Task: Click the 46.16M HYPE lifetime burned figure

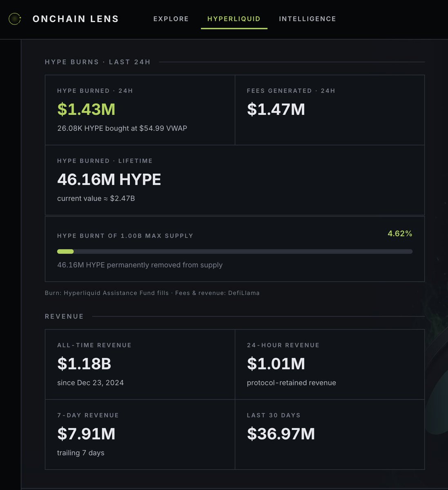Action: click(x=109, y=180)
